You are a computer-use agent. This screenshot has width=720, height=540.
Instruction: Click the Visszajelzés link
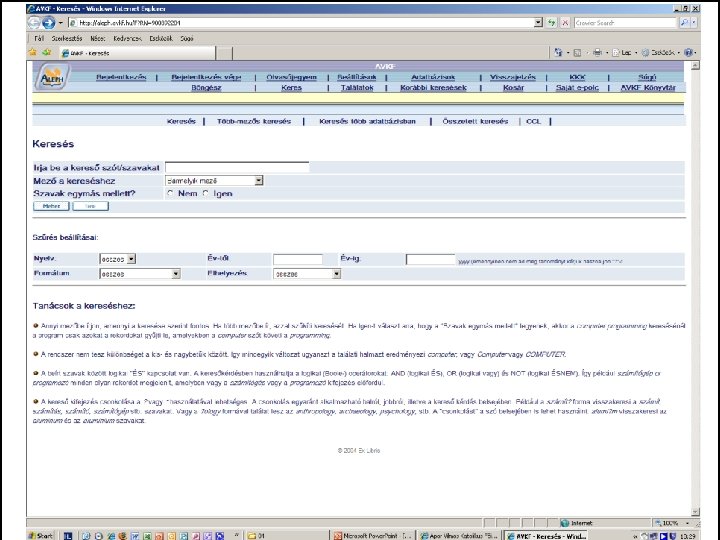click(x=512, y=77)
